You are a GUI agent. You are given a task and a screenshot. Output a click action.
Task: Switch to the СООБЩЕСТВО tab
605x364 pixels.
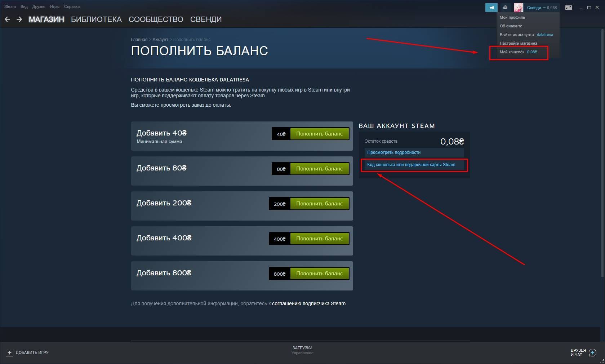pyautogui.click(x=156, y=19)
